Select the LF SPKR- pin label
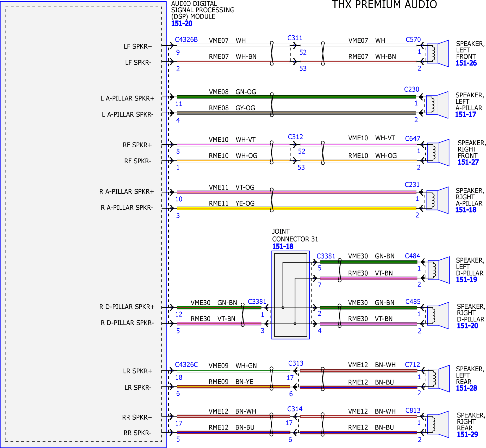Image resolution: width=486 pixels, height=448 pixels. pyautogui.click(x=138, y=63)
